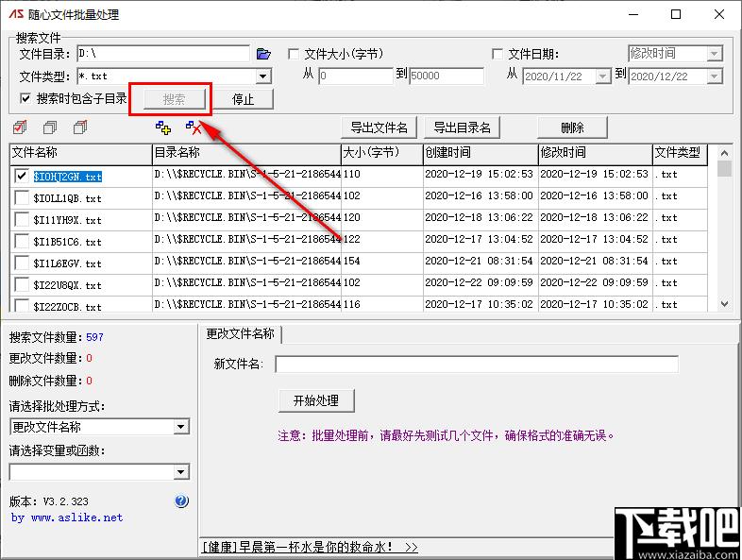Switch to the 更改文件名称 tab

pyautogui.click(x=241, y=333)
